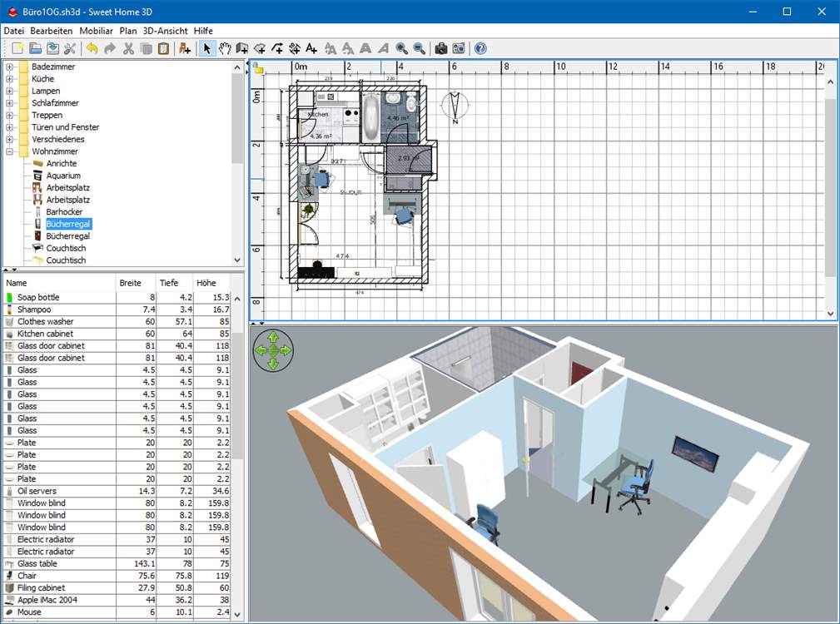
Task: Click the lock icon at plan corner
Action: click(x=258, y=68)
